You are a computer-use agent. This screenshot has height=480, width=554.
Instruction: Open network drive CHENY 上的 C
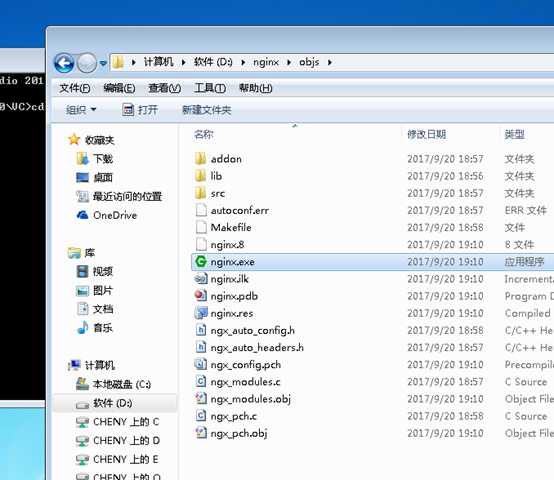click(118, 422)
